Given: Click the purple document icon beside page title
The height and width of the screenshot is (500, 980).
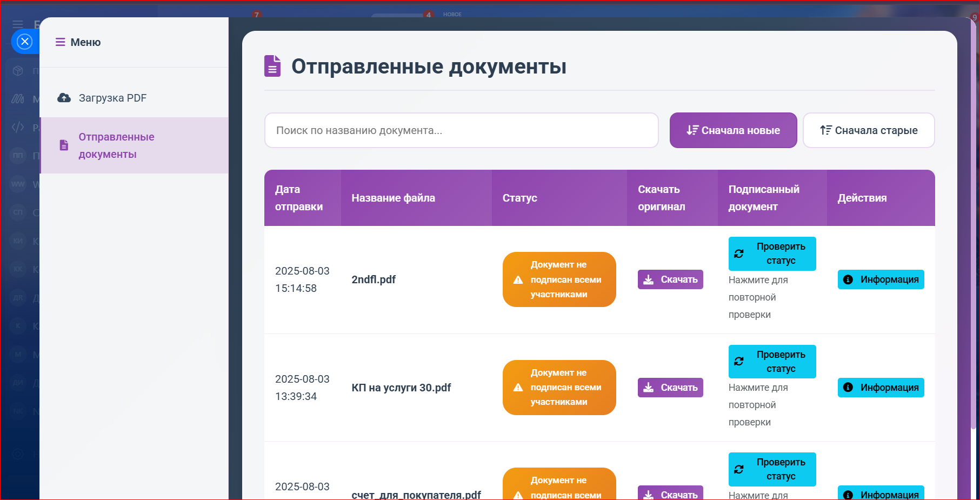Looking at the screenshot, I should [272, 66].
